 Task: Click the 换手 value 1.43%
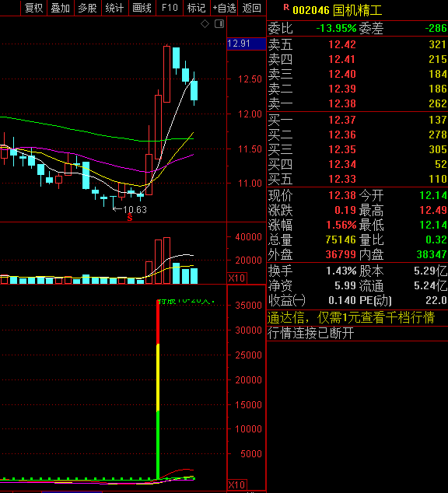[x=341, y=271]
